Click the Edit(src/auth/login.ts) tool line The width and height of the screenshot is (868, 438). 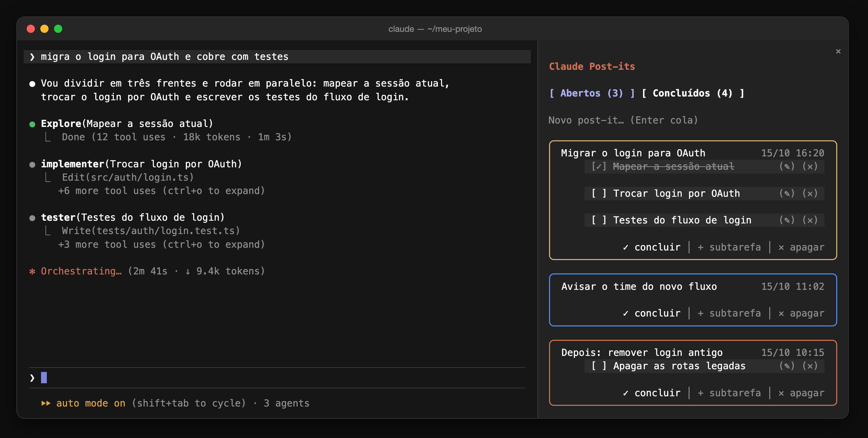point(128,177)
